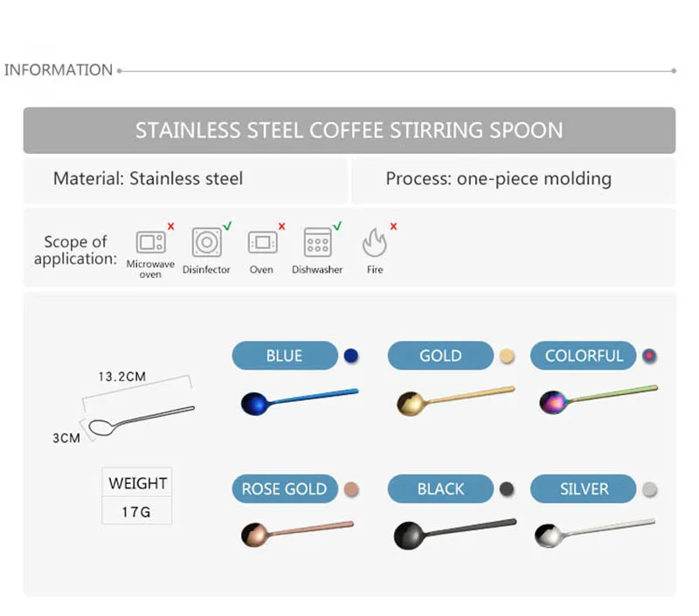Click the Dishwasher icon
The width and height of the screenshot is (699, 616).
[317, 242]
